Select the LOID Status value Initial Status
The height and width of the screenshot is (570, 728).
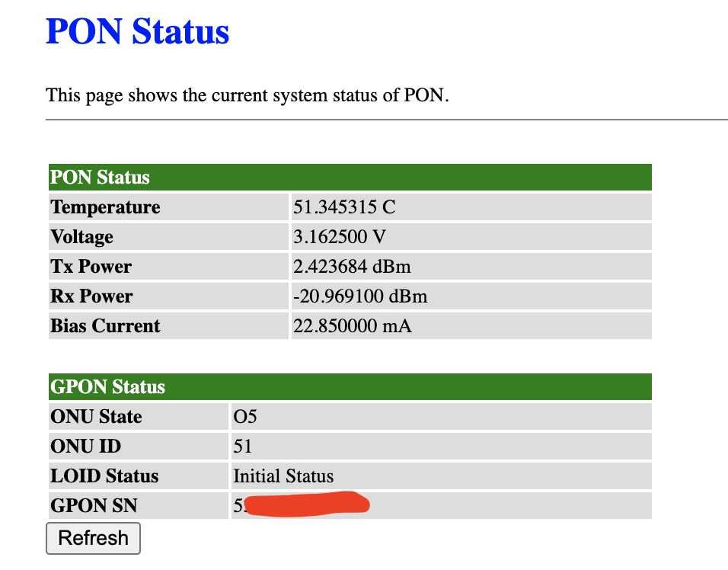[x=283, y=476]
